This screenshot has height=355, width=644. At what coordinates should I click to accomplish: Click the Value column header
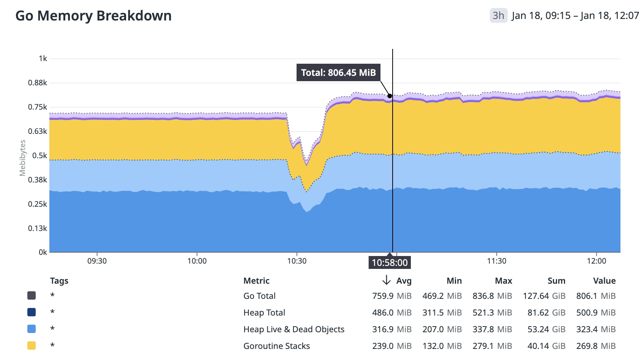pos(605,281)
